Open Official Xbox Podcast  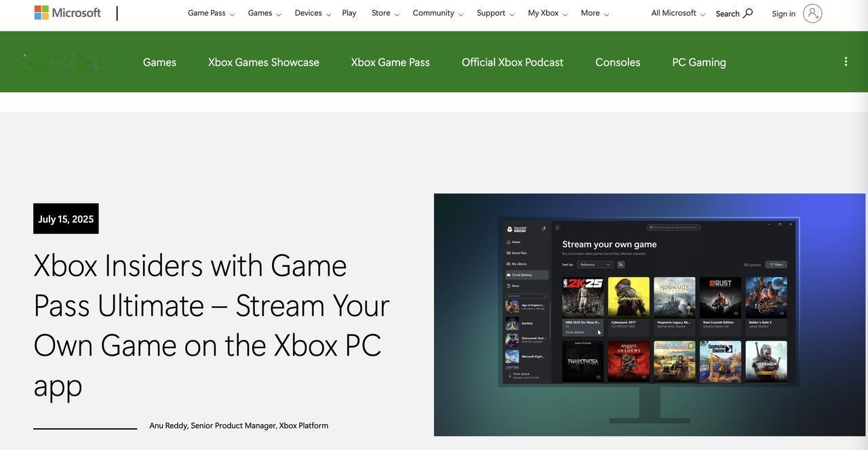[513, 62]
